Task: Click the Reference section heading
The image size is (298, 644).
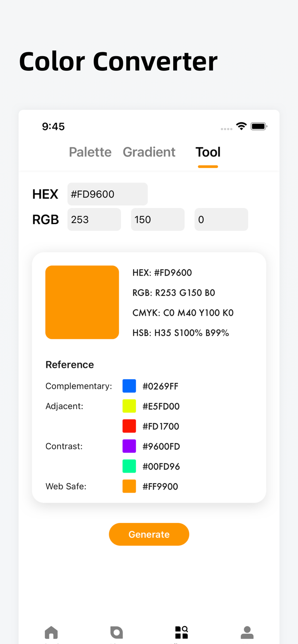Action: [x=70, y=365]
